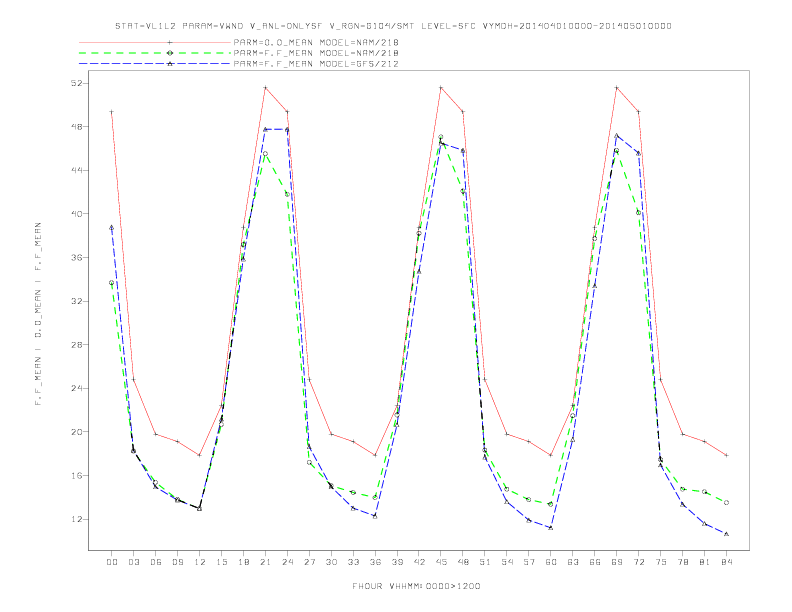Click x-axis hour label 75
Viewport: 792px width, 612px height.
[661, 562]
